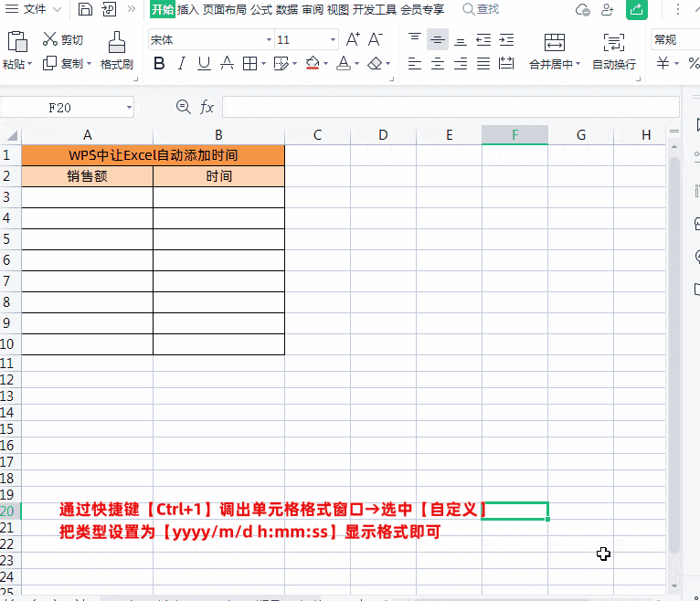Click the Cut scissors icon
This screenshot has height=601, width=700.
tap(50, 39)
